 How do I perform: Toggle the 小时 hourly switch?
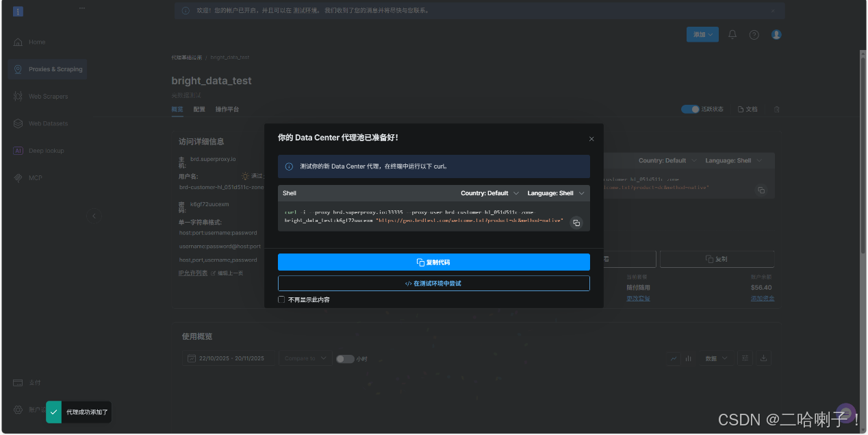coord(345,359)
